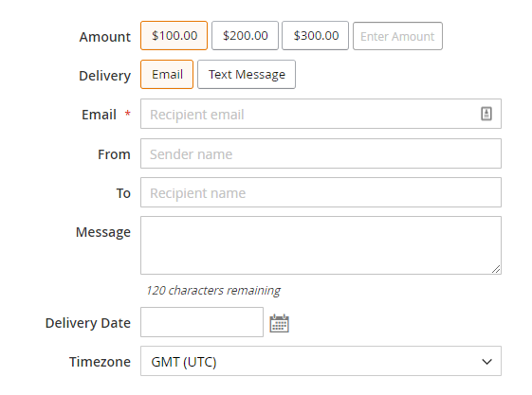
Task: Focus the Recipient email input
Action: pos(321,114)
